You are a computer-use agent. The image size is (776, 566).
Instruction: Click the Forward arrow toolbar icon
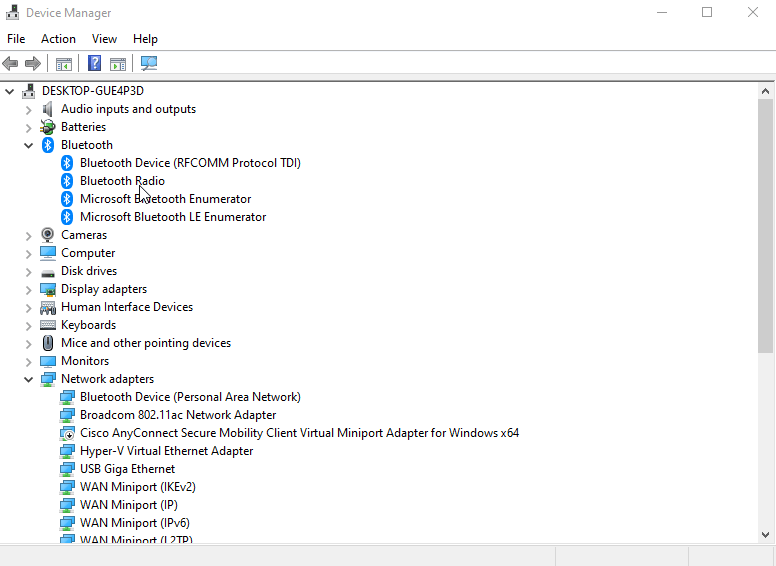(x=33, y=63)
